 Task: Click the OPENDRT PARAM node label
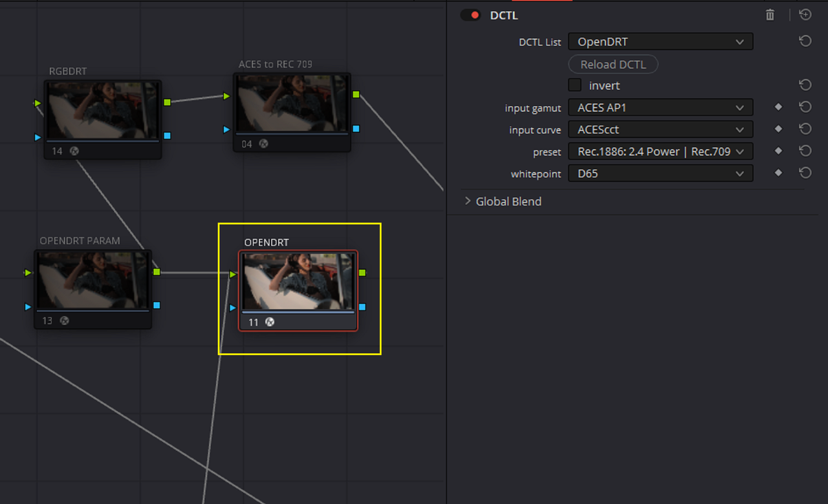click(x=80, y=241)
